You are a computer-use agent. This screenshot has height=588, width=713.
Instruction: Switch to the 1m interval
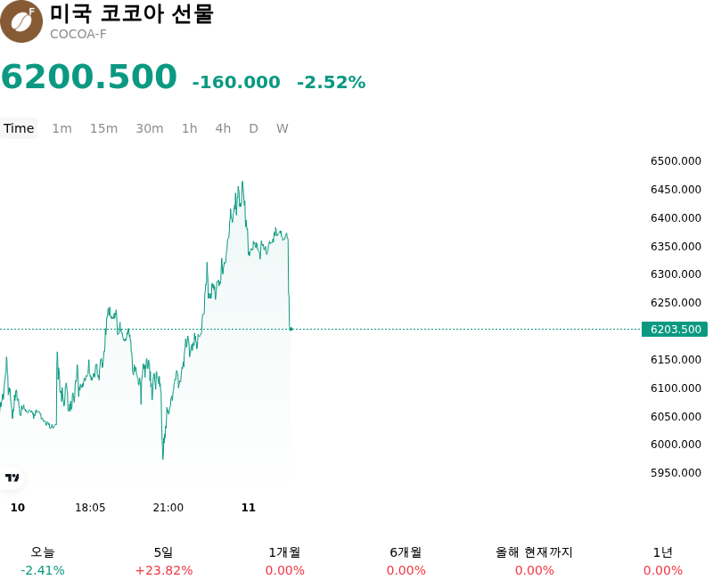[x=61, y=128]
